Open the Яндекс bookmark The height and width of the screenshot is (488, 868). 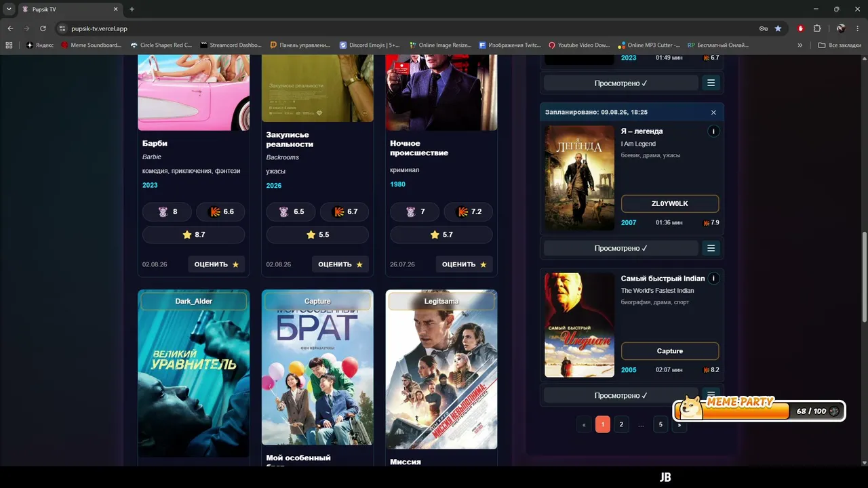[40, 45]
